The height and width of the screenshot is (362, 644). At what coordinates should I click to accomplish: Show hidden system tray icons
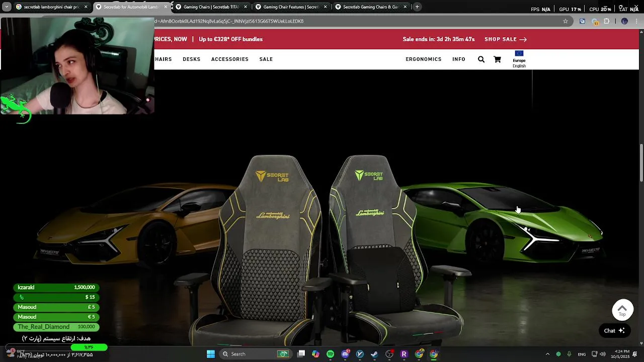(547, 354)
